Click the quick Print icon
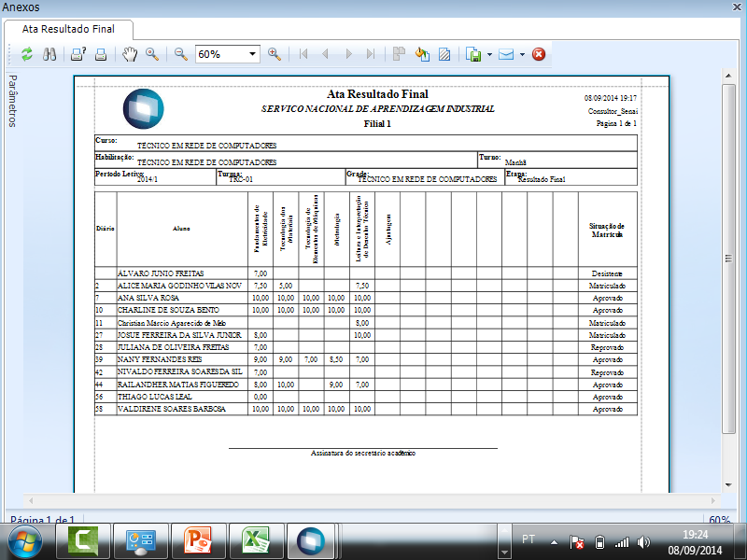 (x=101, y=54)
